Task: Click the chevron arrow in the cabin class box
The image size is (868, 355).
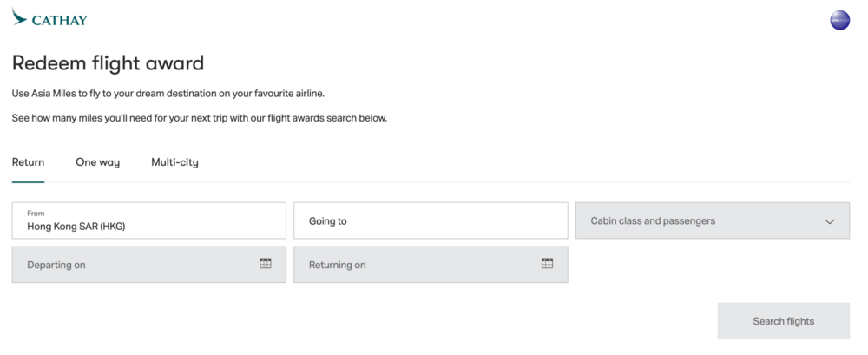Action: pos(829,221)
